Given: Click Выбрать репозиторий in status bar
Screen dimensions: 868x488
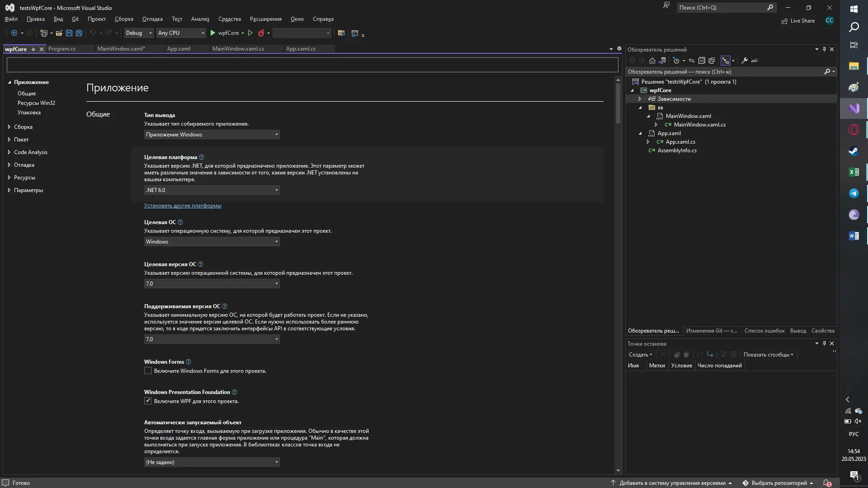Looking at the screenshot, I should (x=778, y=483).
